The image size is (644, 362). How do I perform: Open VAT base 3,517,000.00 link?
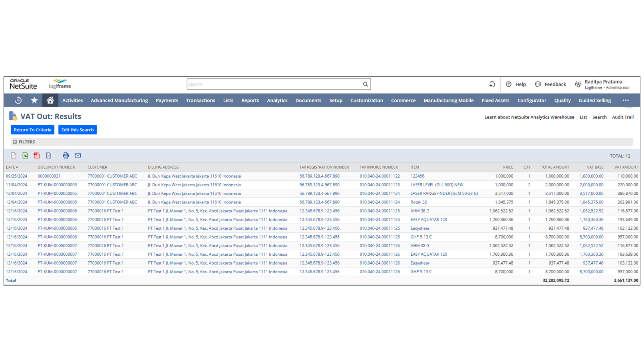[591, 193]
